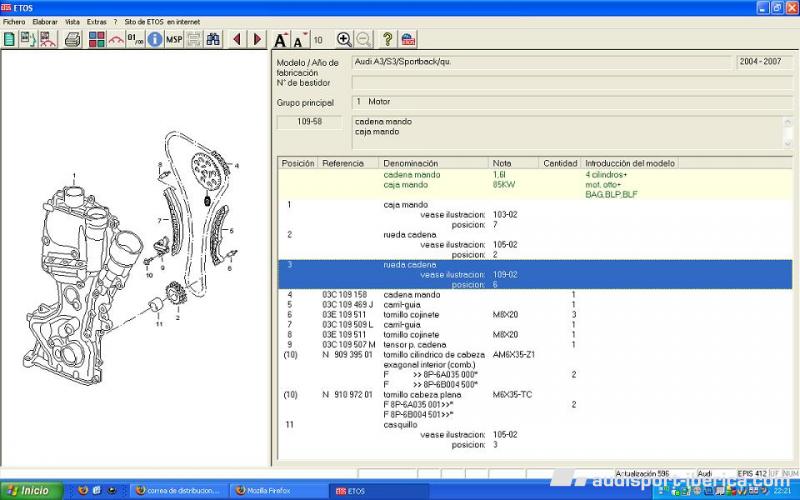Image resolution: width=800 pixels, height=500 pixels.
Task: Click the Grupo principal field showing 1 Motor
Action: coord(572,102)
